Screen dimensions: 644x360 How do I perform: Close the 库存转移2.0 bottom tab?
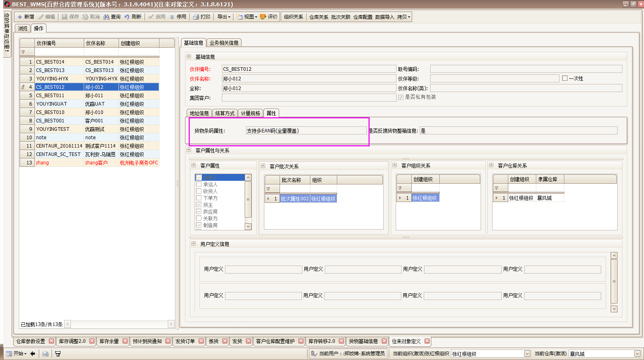point(341,341)
